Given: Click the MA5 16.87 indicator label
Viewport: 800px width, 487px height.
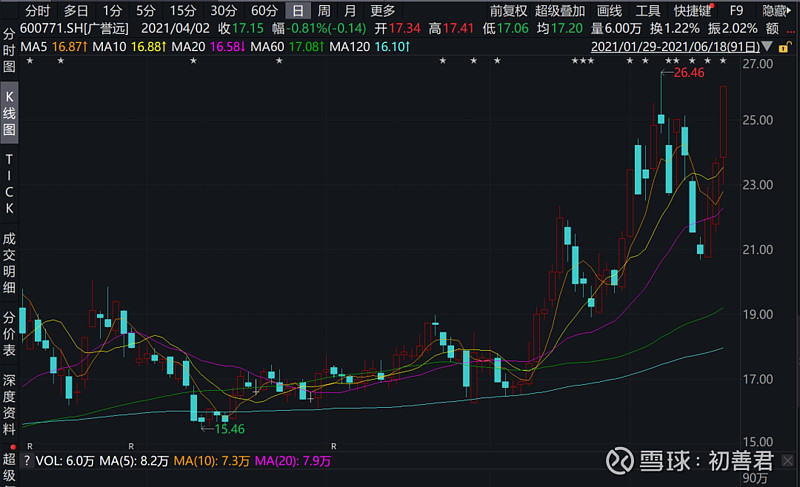Looking at the screenshot, I should 54,47.
